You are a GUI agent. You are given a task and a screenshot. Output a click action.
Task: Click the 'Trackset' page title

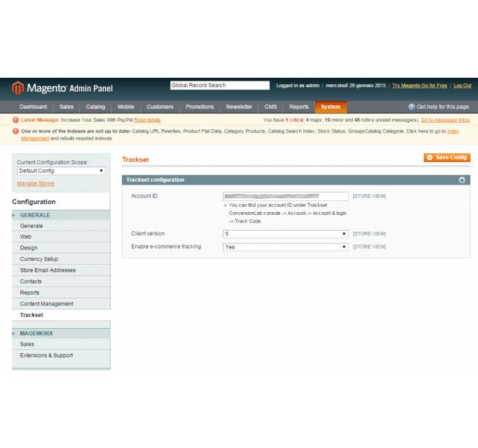(135, 160)
